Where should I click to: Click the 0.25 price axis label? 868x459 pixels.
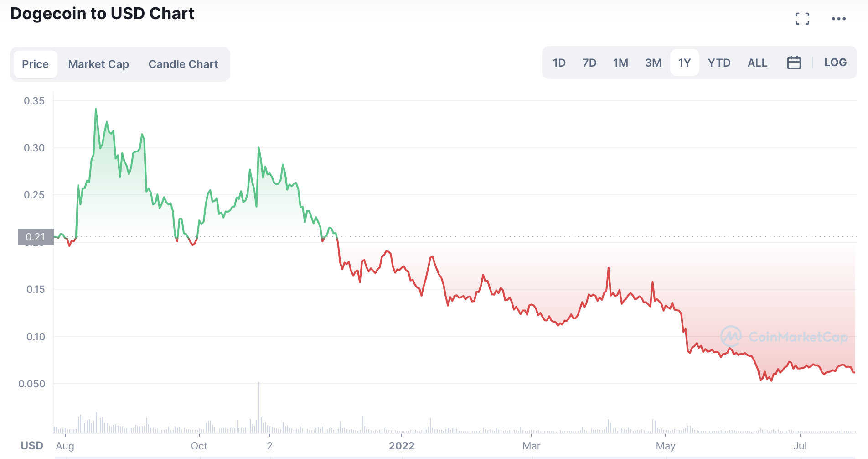tap(34, 195)
